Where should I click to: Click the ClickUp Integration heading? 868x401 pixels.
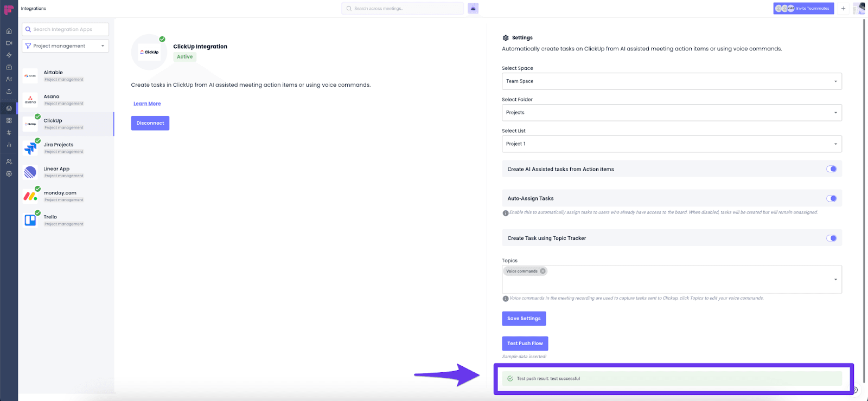(200, 47)
